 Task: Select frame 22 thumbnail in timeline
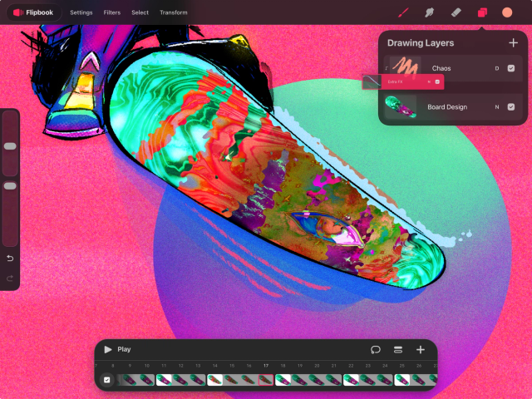[351, 380]
